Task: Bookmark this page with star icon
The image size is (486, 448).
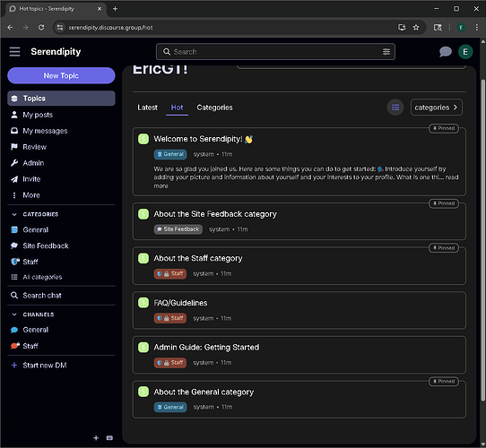Action: [x=416, y=28]
